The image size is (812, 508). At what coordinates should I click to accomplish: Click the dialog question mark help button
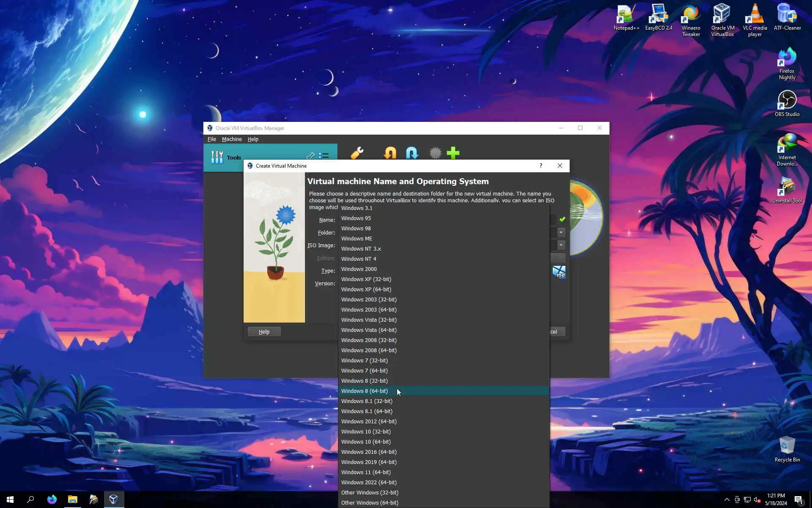[540, 166]
